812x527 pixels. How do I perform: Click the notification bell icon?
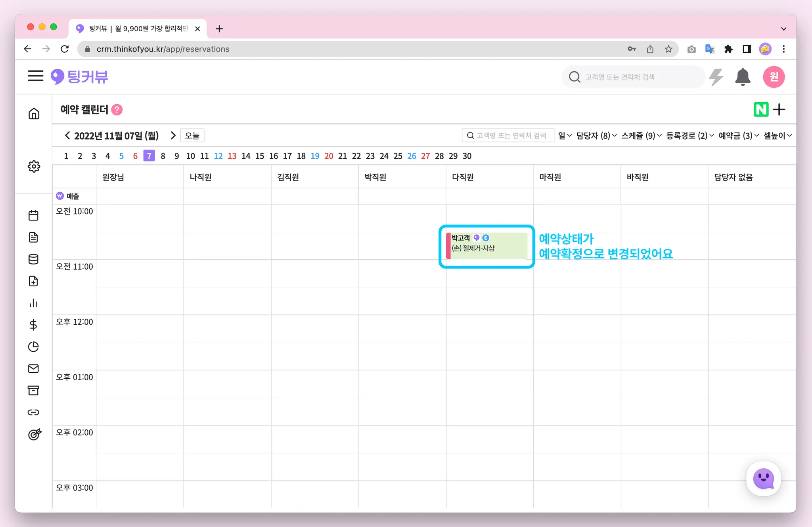coord(742,77)
